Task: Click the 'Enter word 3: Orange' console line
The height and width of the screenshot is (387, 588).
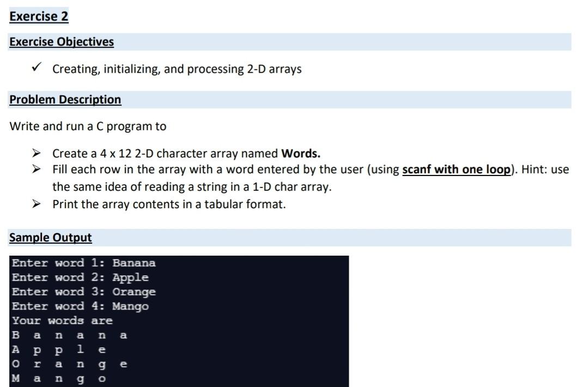Action: 83,292
